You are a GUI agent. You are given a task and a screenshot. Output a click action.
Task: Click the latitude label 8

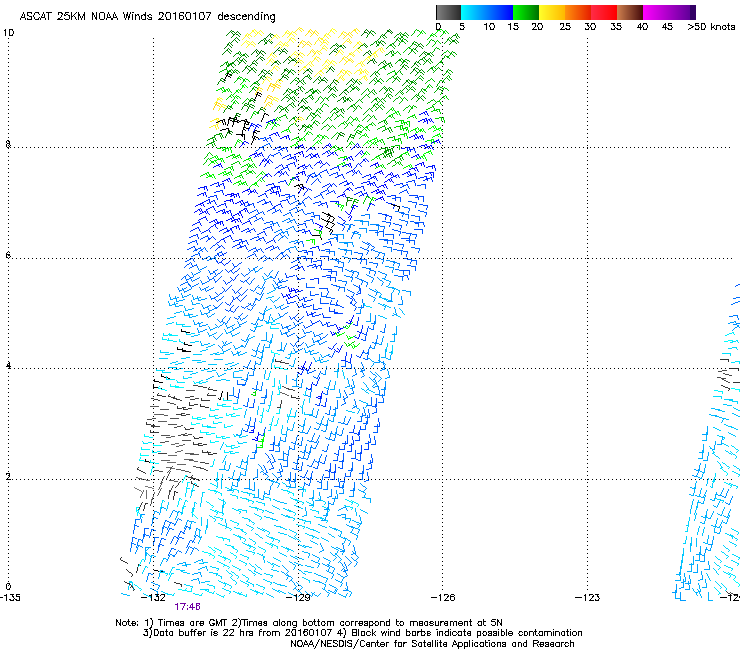[x=8, y=144]
